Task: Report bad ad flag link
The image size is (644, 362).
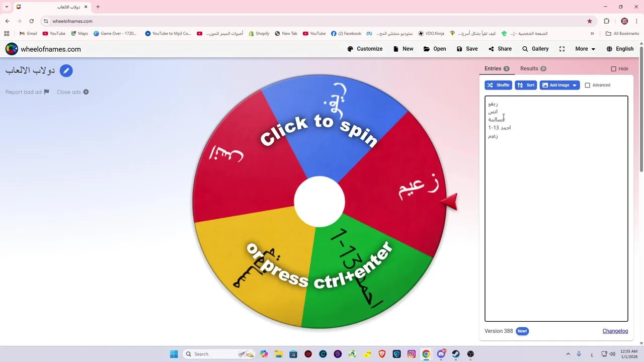Action: point(27,92)
